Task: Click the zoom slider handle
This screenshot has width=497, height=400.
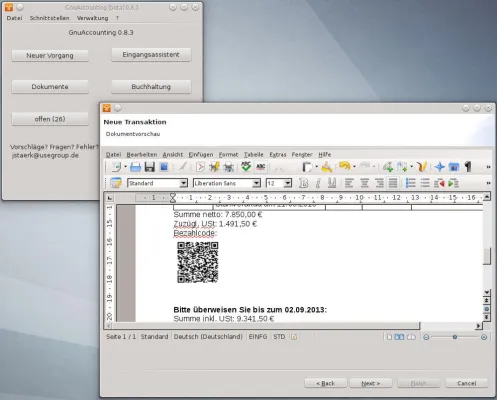Action: (x=455, y=337)
